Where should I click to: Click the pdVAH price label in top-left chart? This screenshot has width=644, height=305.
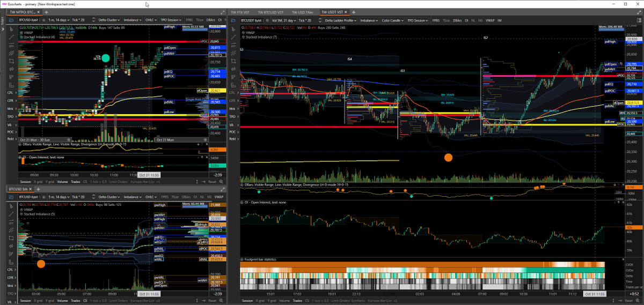coord(169,54)
